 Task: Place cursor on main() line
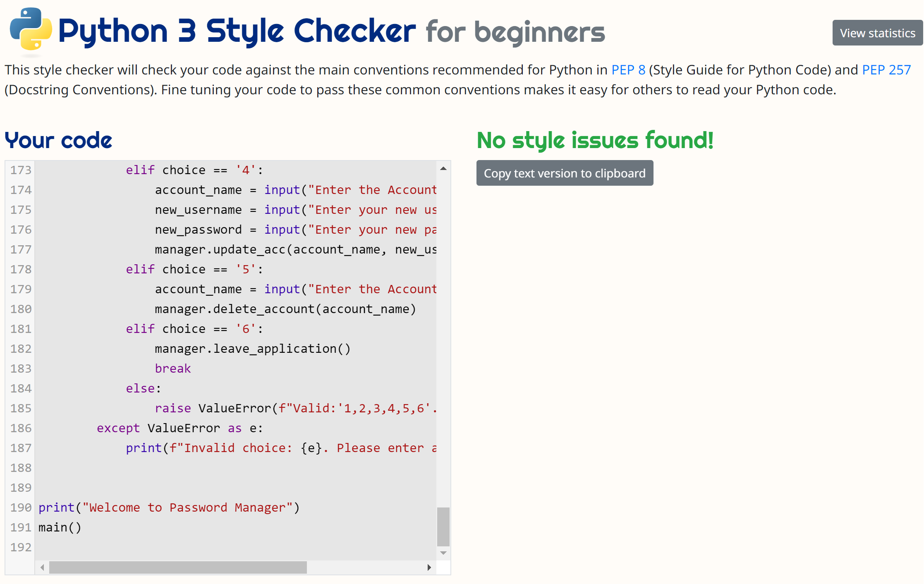60,527
